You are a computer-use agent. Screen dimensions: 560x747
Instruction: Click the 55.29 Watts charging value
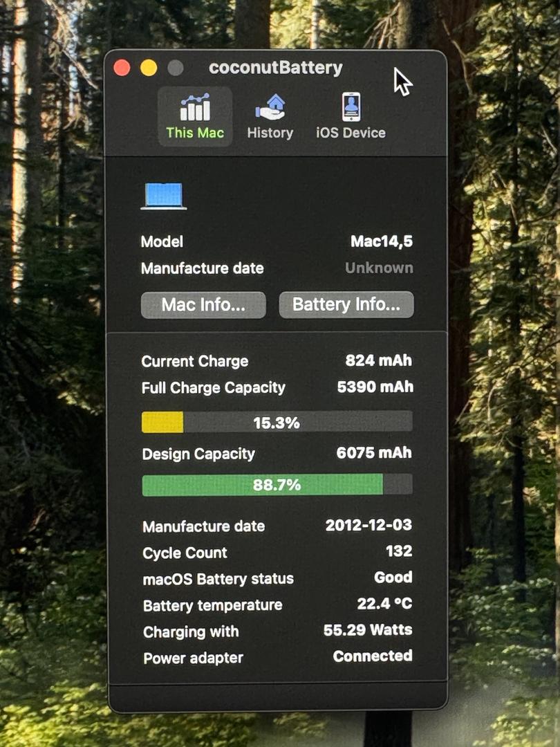pos(368,630)
